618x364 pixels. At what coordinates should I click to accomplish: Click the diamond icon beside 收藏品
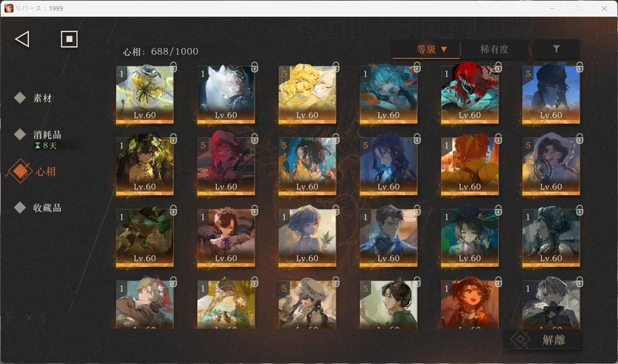[x=20, y=207]
